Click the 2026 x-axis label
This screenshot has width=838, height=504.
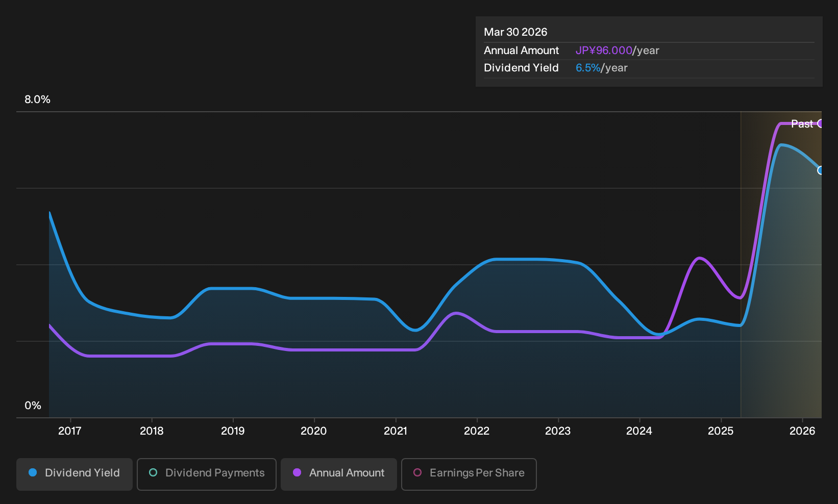802,431
